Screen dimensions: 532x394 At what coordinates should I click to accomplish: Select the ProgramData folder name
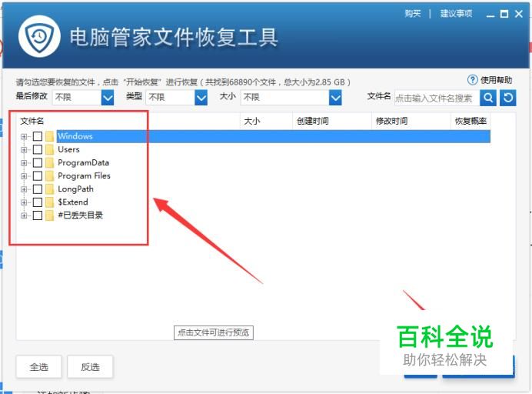[84, 162]
